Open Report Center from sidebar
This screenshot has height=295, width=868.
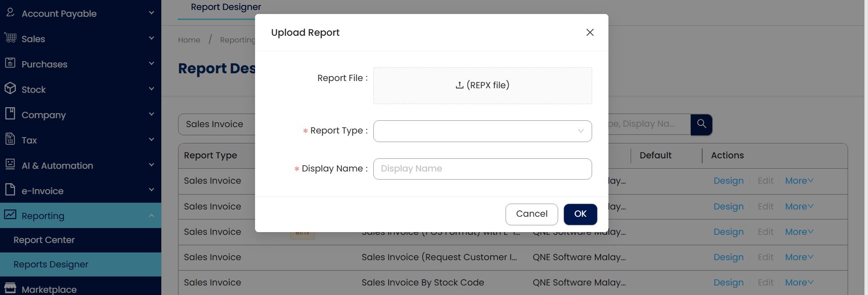click(x=44, y=240)
